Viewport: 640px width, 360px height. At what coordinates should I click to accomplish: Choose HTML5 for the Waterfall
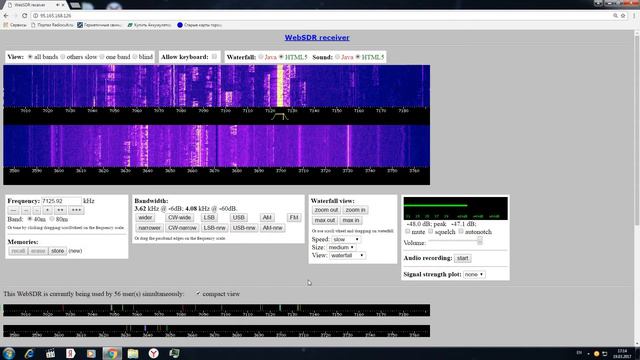coord(281,57)
